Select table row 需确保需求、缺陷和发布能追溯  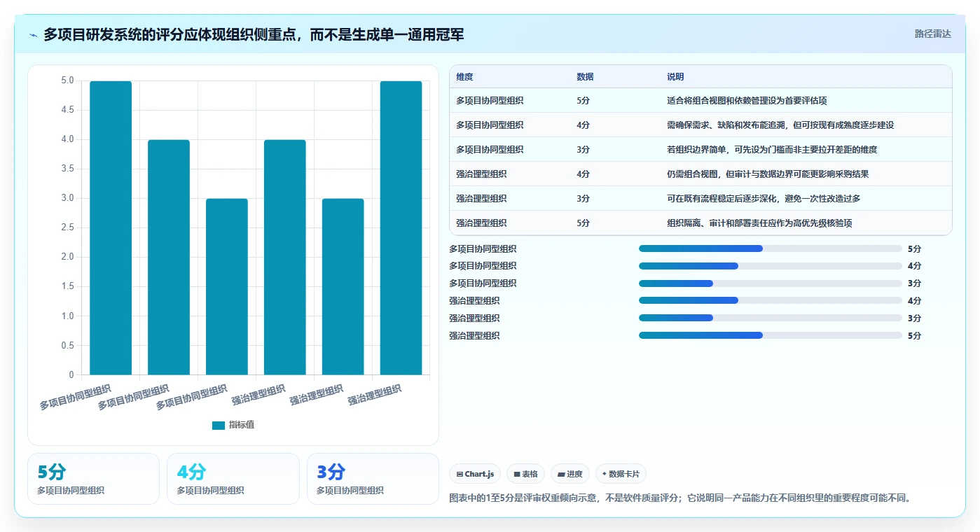(701, 125)
